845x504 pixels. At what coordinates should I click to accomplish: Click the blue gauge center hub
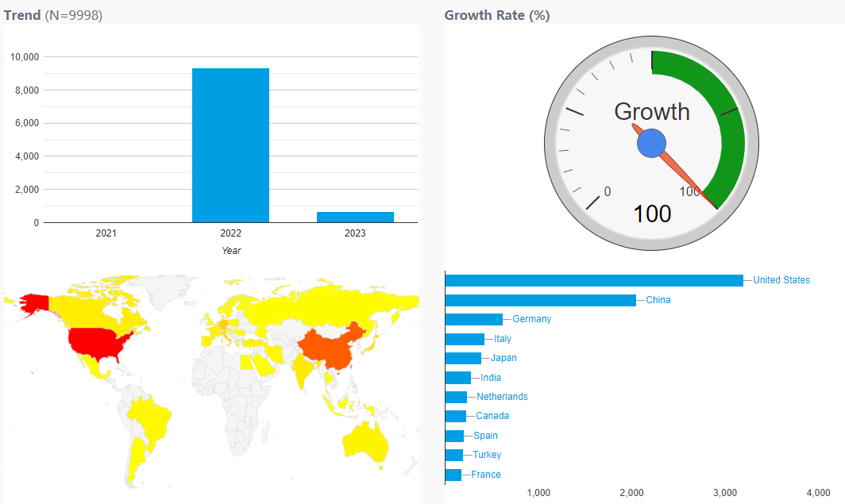point(651,144)
